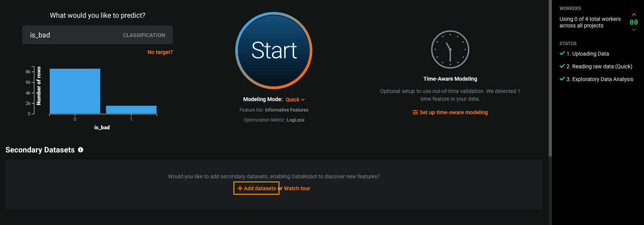The image size is (644, 225).
Task: Click the Secondary Datasets info icon
Action: tap(81, 150)
